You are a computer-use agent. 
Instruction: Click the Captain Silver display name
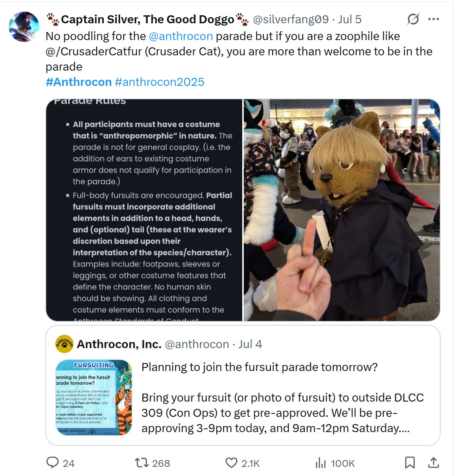(x=148, y=19)
